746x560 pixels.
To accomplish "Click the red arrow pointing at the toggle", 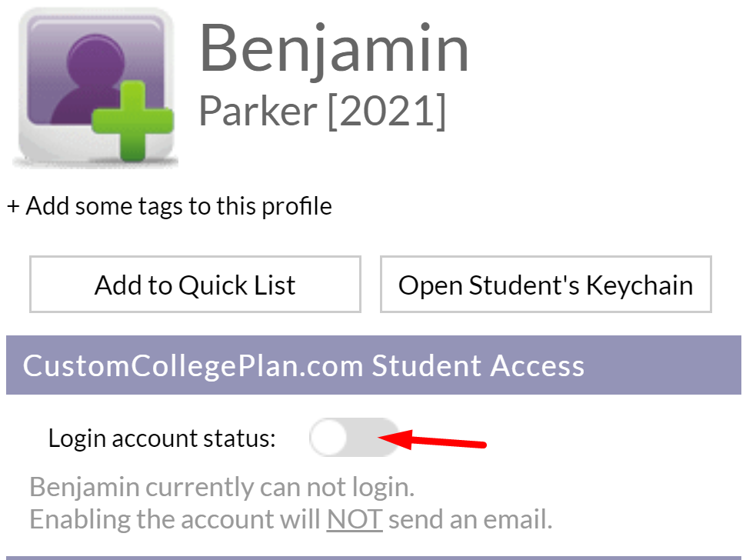I will 435,437.
